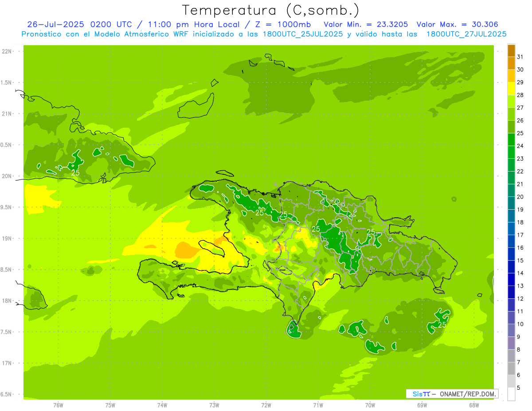Click the '72W' longitude axis label

[x=266, y=406]
